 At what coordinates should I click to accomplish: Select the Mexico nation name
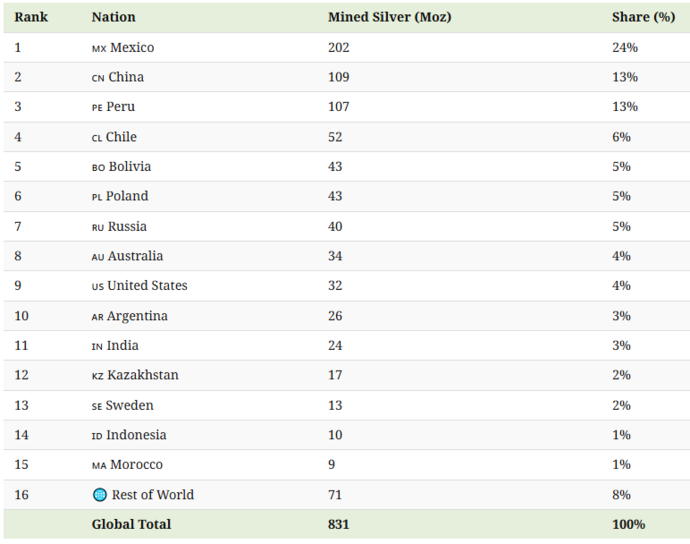coord(132,48)
